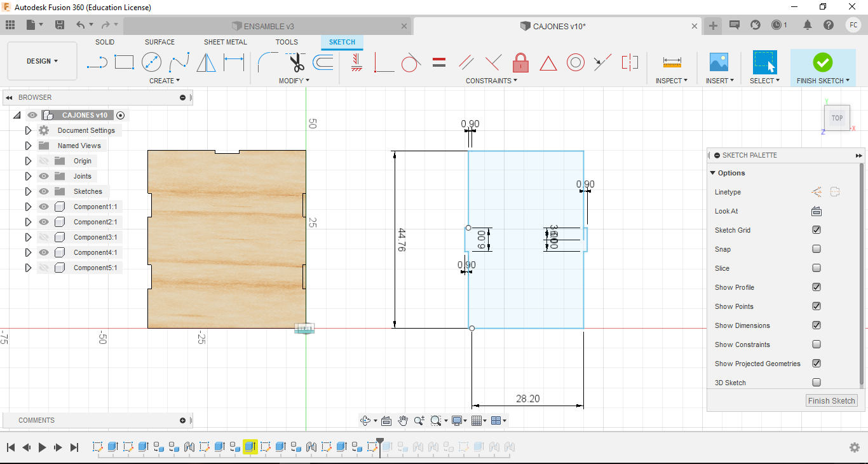Apply the Concentric constraint

576,62
